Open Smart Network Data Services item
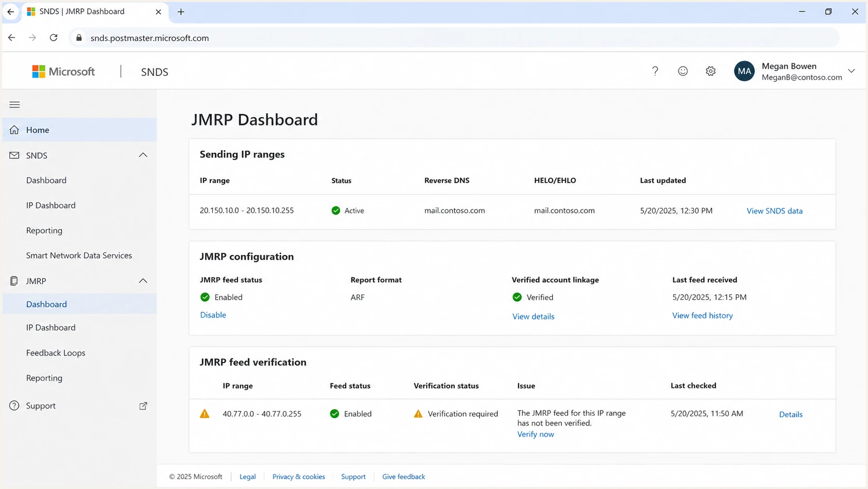This screenshot has width=868, height=489. click(x=79, y=255)
